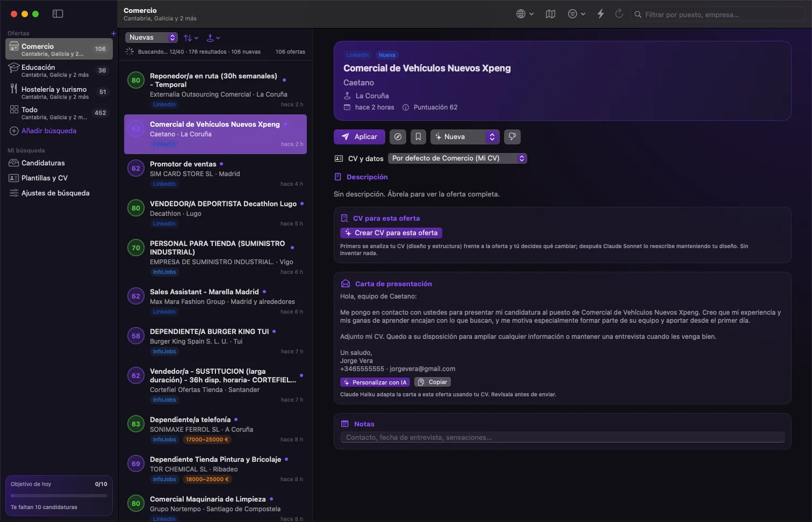The image size is (812, 522).
Task: Click the Hostelería y turismo fork icon
Action: 13,89
